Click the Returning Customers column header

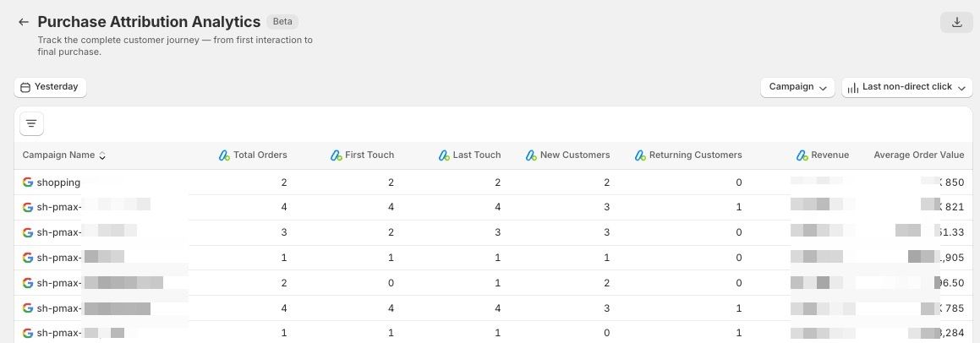pyautogui.click(x=696, y=155)
